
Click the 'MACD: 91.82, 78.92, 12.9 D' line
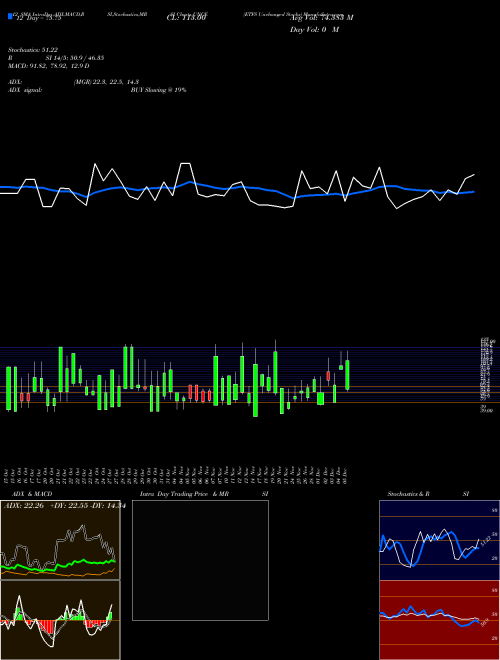(x=48, y=66)
